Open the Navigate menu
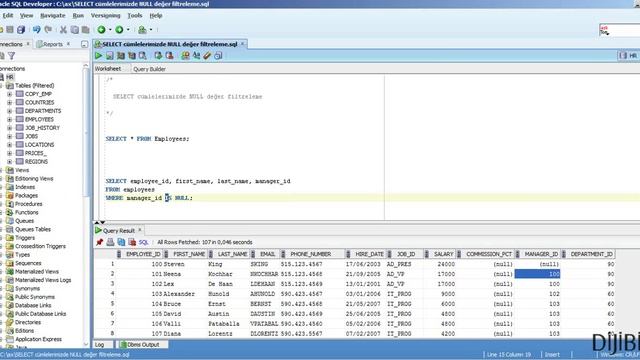The width and height of the screenshot is (640, 360). 53,16
